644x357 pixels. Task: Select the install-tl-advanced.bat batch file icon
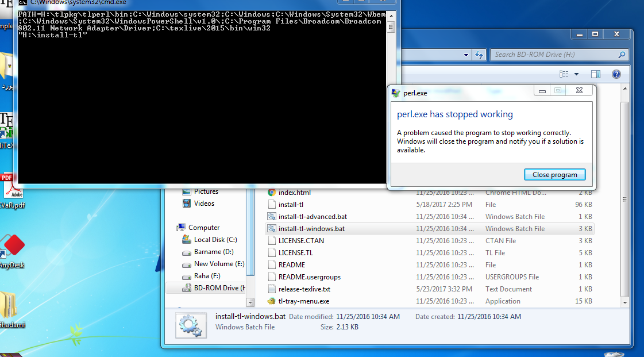(272, 217)
